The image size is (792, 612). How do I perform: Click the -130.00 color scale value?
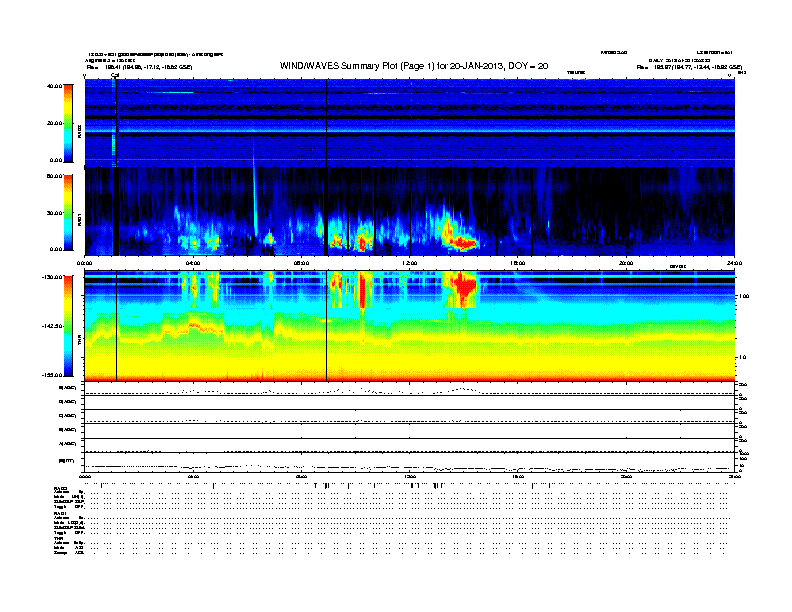[x=53, y=277]
